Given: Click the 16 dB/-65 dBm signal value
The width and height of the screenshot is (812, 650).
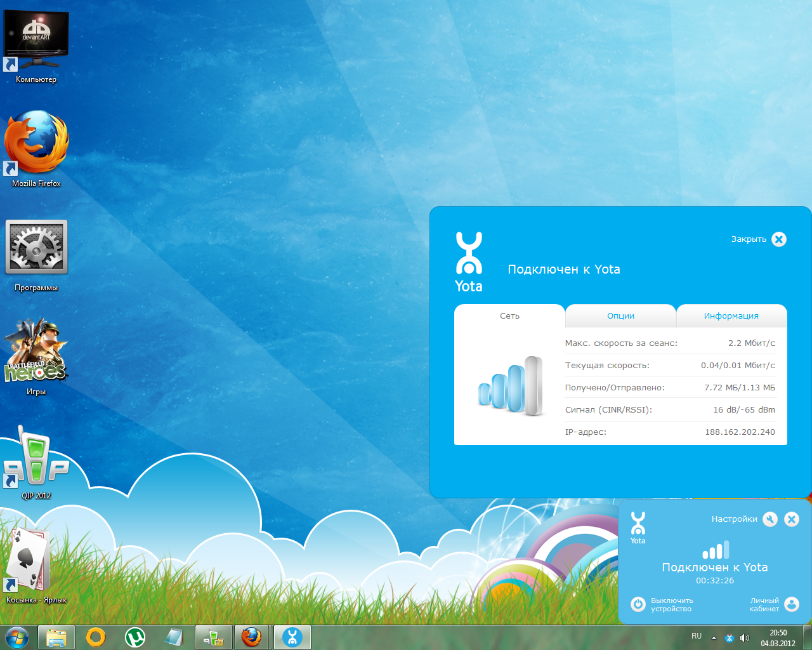Looking at the screenshot, I should [x=744, y=409].
